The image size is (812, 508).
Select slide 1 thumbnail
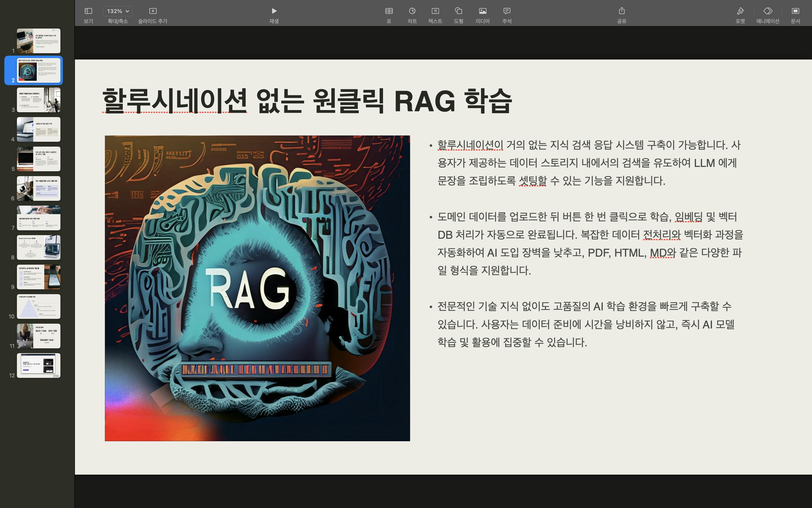(39, 41)
